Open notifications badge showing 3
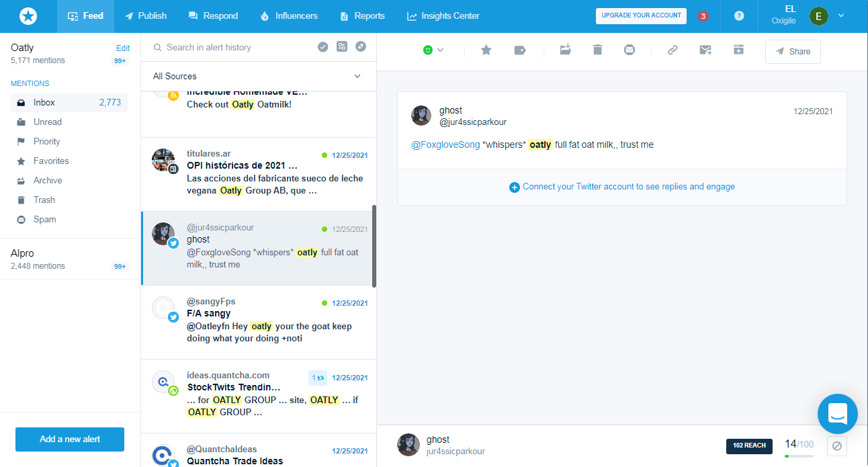This screenshot has height=467, width=868. 703,16
